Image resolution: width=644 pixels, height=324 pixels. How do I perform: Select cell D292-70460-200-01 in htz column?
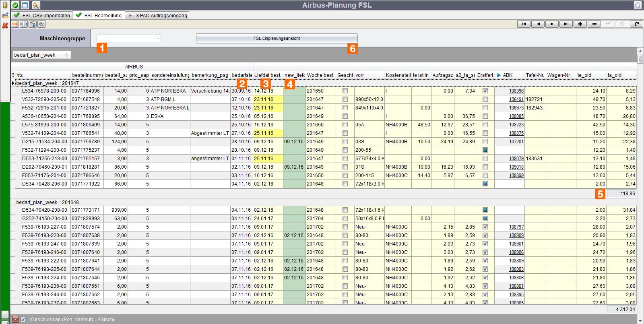click(x=46, y=167)
